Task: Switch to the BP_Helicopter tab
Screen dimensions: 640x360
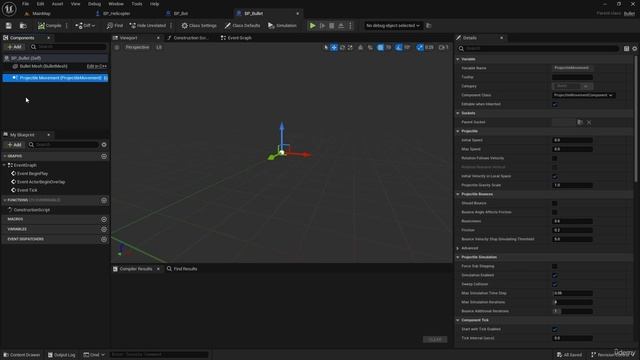Action: point(116,13)
